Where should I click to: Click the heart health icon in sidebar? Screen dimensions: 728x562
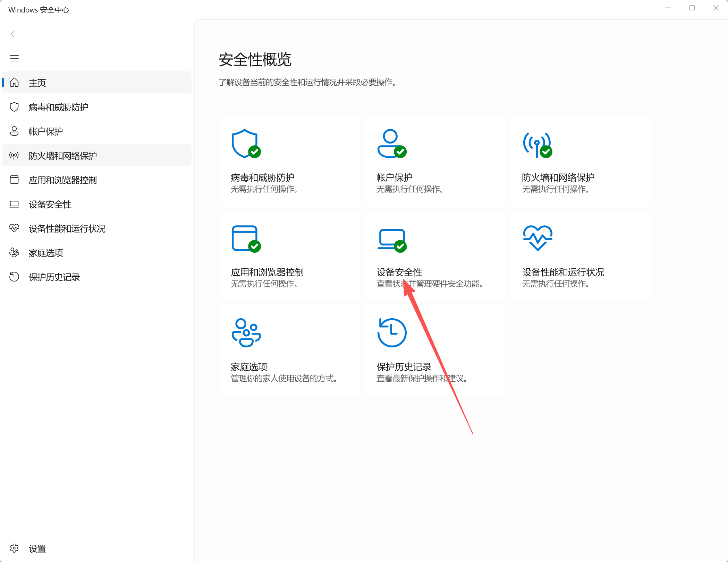point(14,228)
